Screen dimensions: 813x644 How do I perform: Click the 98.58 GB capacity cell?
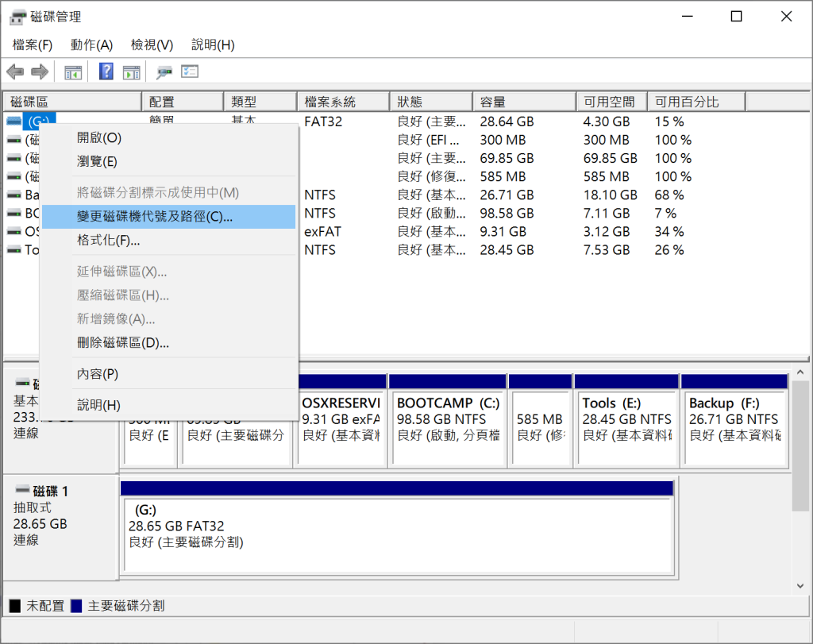(507, 214)
